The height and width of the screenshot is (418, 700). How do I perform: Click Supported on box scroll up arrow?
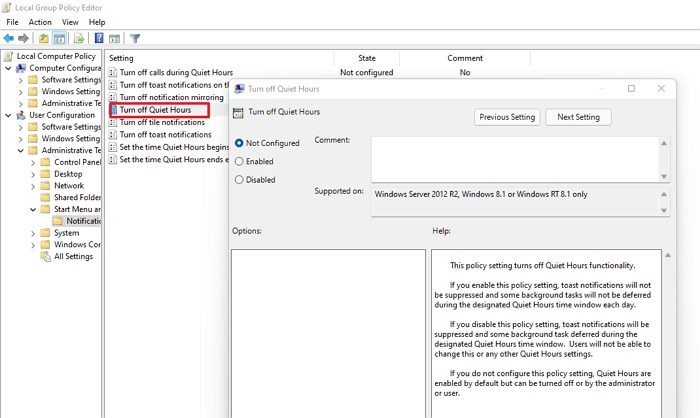click(x=664, y=194)
